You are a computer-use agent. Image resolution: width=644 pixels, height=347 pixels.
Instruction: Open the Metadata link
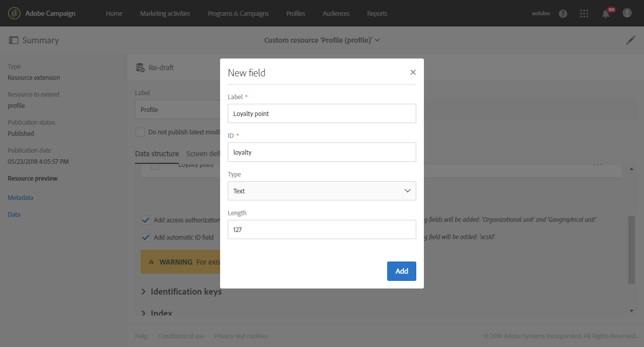point(20,198)
